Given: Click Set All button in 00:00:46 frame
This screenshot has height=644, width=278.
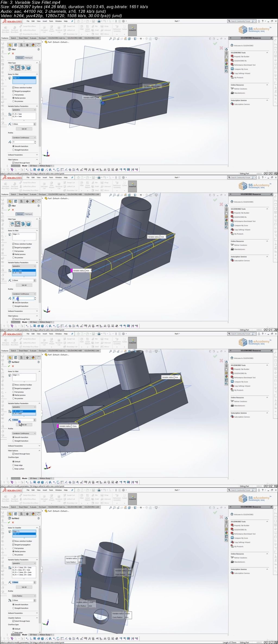Looking at the screenshot, I should 24,129.
